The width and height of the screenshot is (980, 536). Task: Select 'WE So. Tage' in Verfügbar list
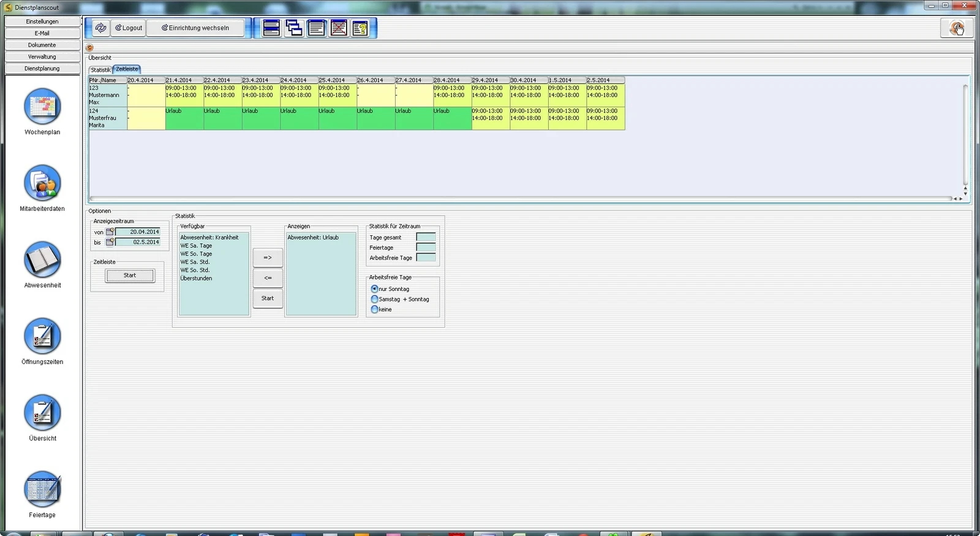196,254
